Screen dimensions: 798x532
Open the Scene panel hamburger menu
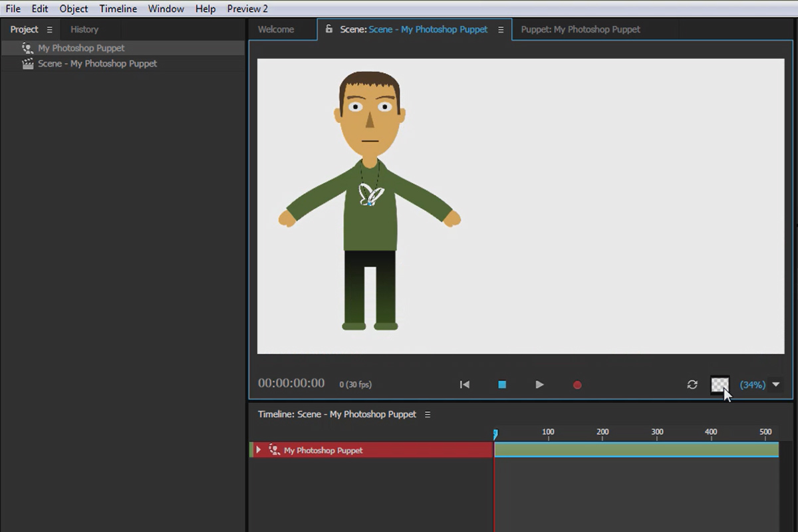(501, 30)
